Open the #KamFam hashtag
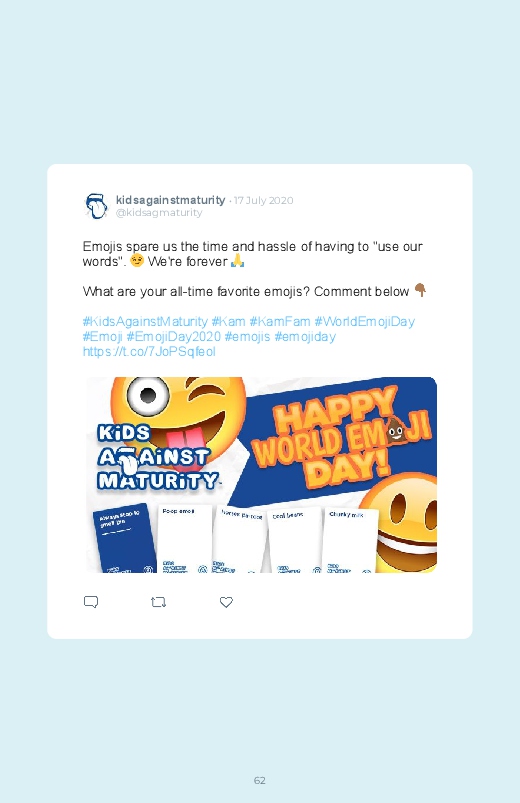The width and height of the screenshot is (520, 803). pos(280,322)
